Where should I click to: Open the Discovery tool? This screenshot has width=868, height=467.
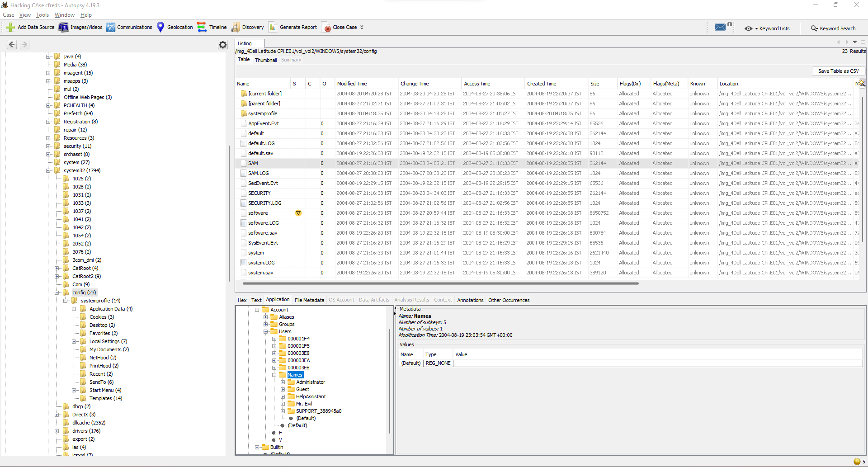click(248, 27)
